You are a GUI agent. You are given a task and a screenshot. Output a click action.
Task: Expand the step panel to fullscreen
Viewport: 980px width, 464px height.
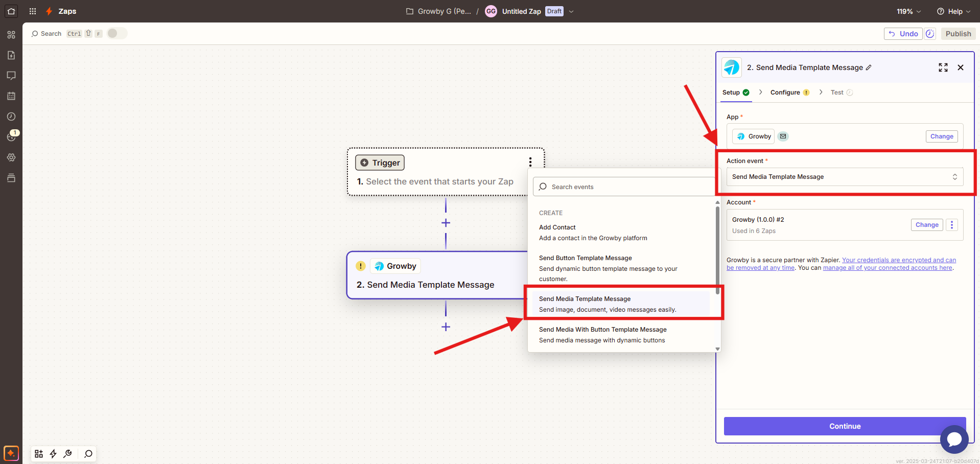[x=943, y=67]
